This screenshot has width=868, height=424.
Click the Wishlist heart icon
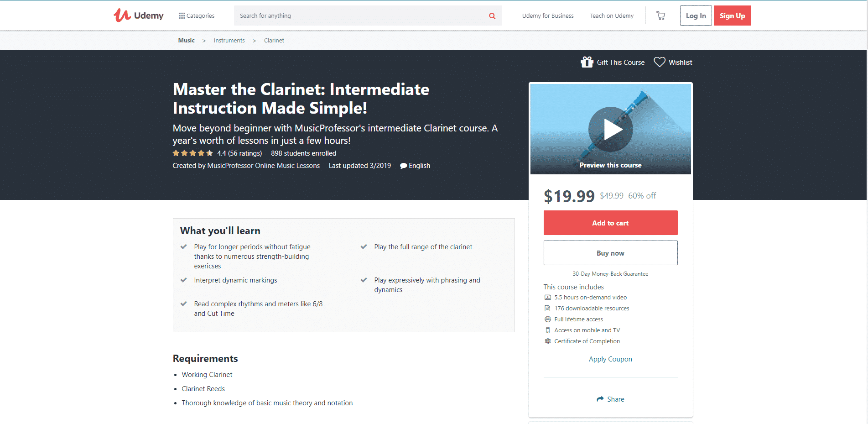pyautogui.click(x=660, y=62)
